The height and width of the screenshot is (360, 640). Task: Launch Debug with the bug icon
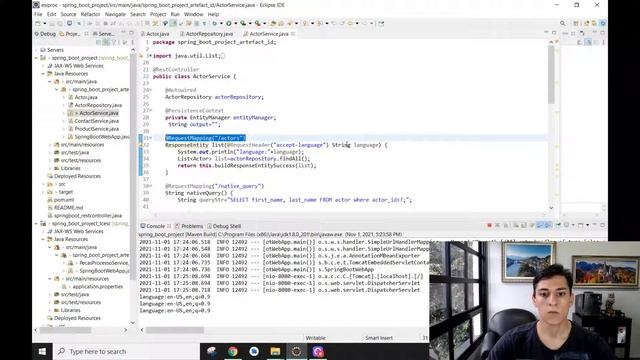point(215,23)
